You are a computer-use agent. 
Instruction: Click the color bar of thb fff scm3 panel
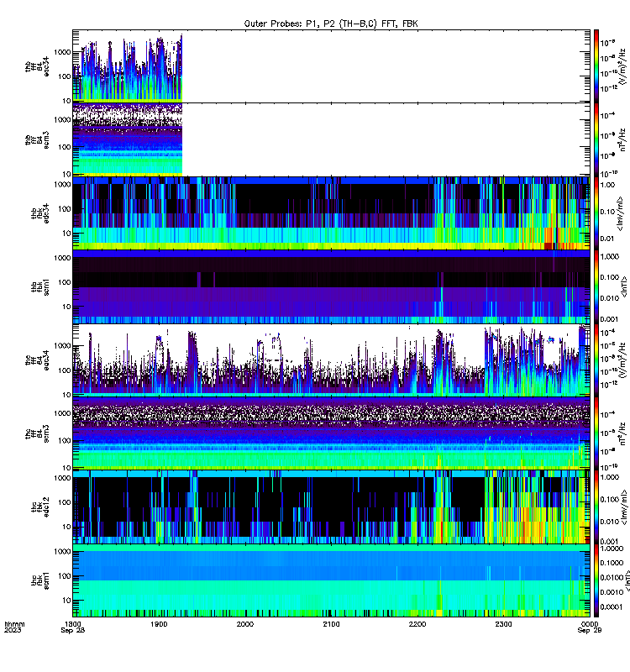click(x=596, y=139)
